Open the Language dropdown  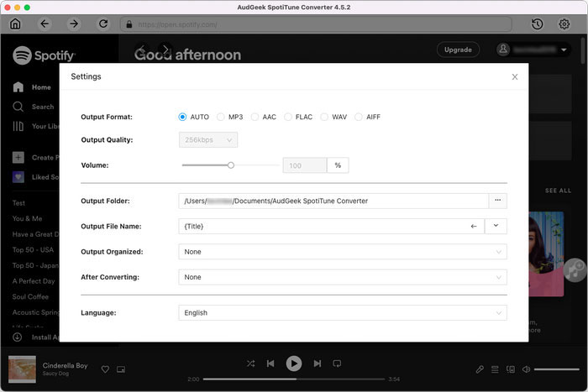coord(343,313)
